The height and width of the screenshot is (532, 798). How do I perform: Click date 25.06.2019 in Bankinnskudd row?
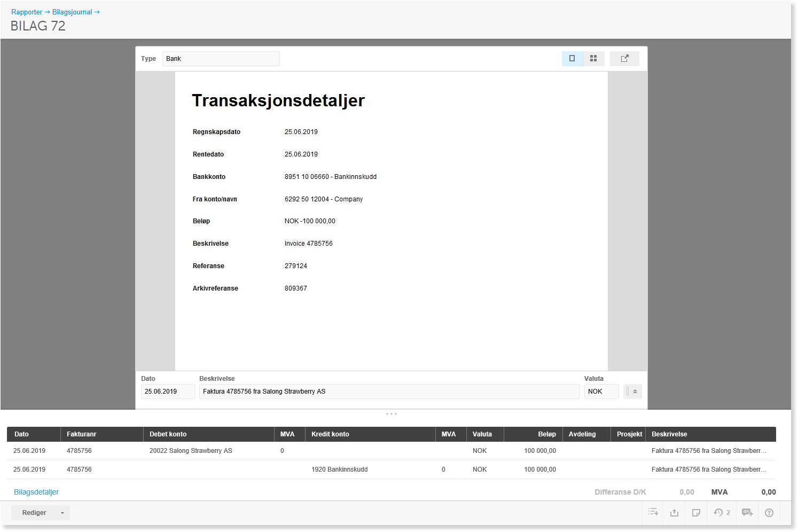click(x=29, y=470)
